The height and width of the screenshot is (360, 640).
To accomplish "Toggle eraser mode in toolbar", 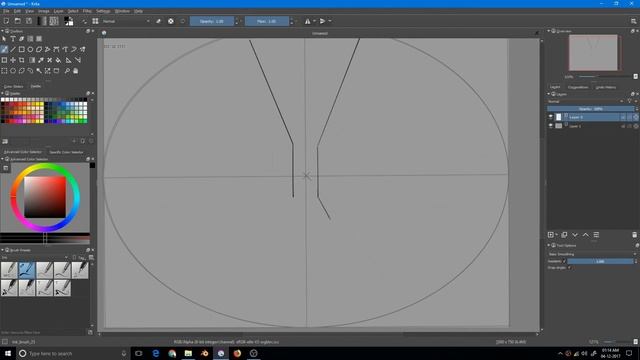I will [x=158, y=21].
